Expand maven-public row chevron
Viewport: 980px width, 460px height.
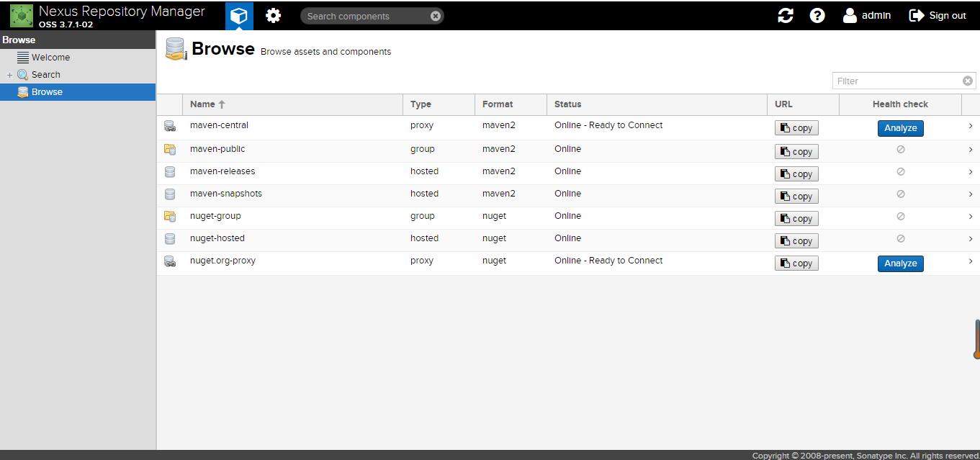tap(971, 150)
